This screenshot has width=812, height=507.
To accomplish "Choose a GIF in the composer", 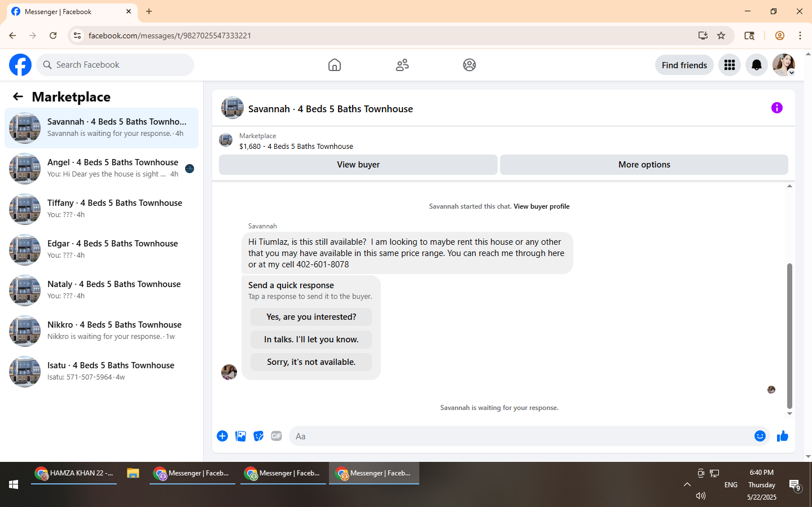I will coord(276,436).
